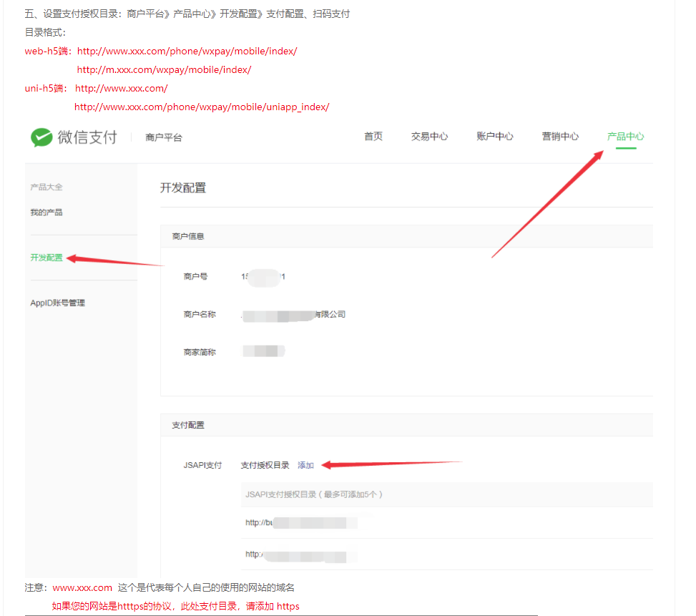Click 产品大全 in the sidebar
Screen dimensions: 696x616
(46, 187)
